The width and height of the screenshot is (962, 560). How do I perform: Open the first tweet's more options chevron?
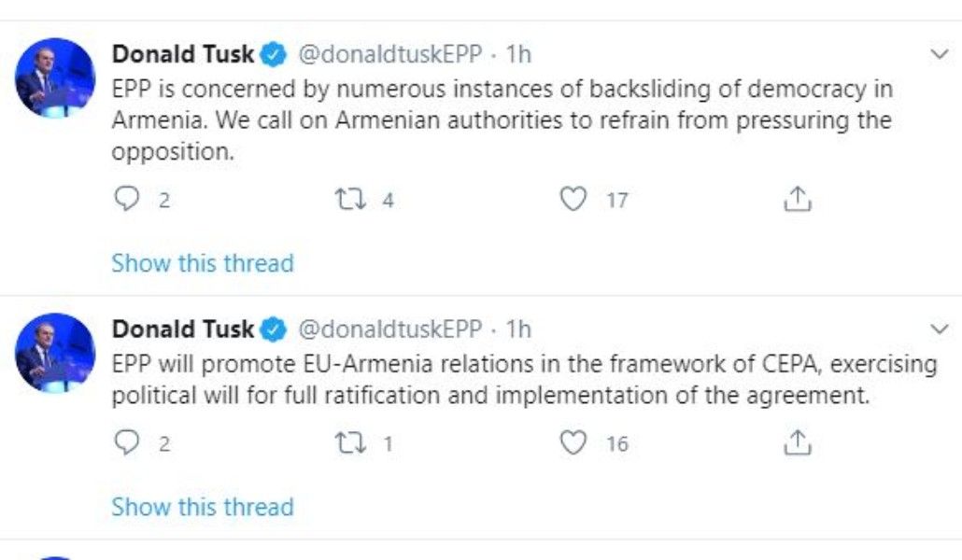[940, 55]
